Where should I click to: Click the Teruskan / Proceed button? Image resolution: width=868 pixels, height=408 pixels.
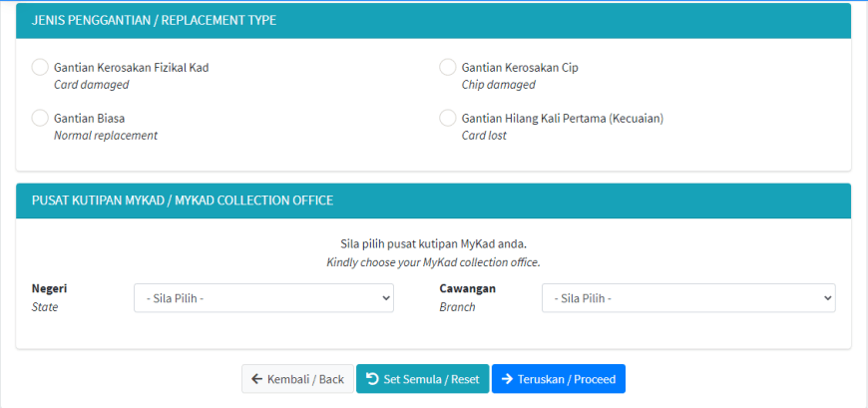(559, 379)
